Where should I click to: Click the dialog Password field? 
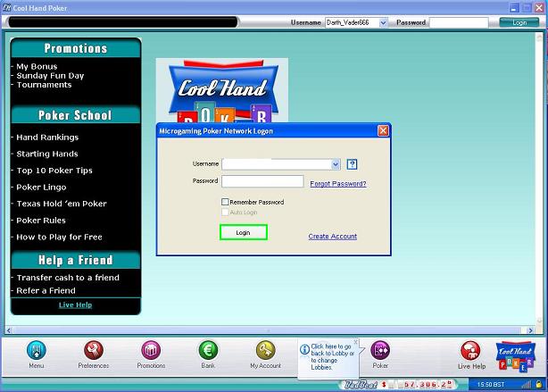(262, 181)
